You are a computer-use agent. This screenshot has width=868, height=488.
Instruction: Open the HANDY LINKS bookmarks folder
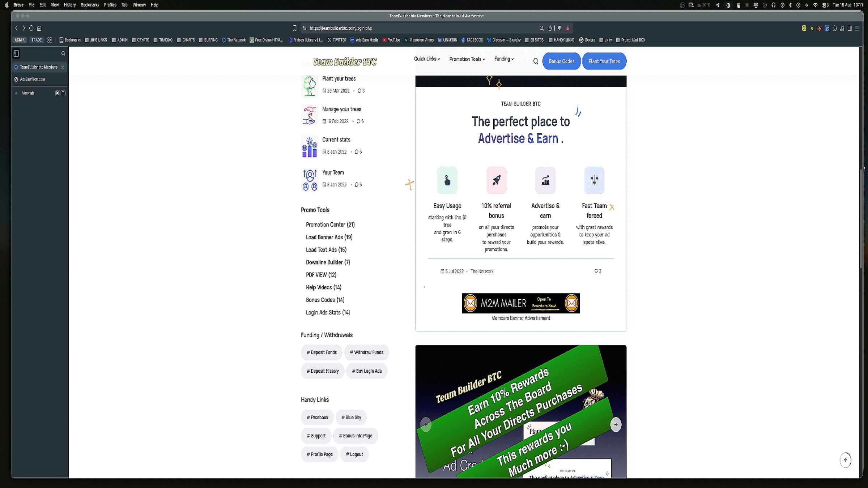click(x=561, y=40)
